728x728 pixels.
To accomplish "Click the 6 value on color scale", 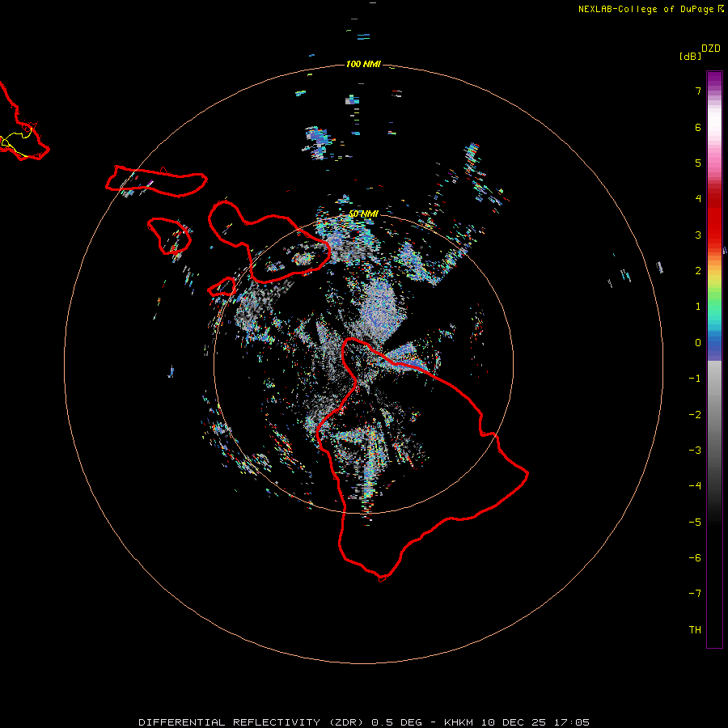I will (698, 127).
